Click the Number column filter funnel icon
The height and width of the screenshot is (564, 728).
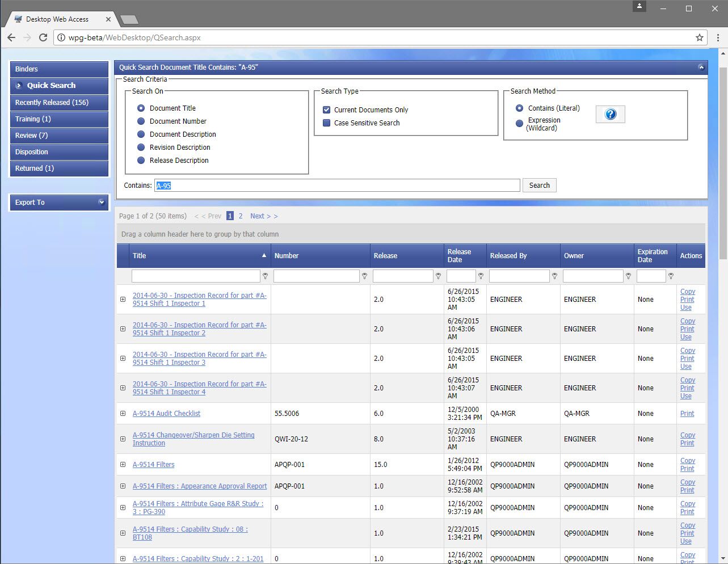(x=364, y=276)
